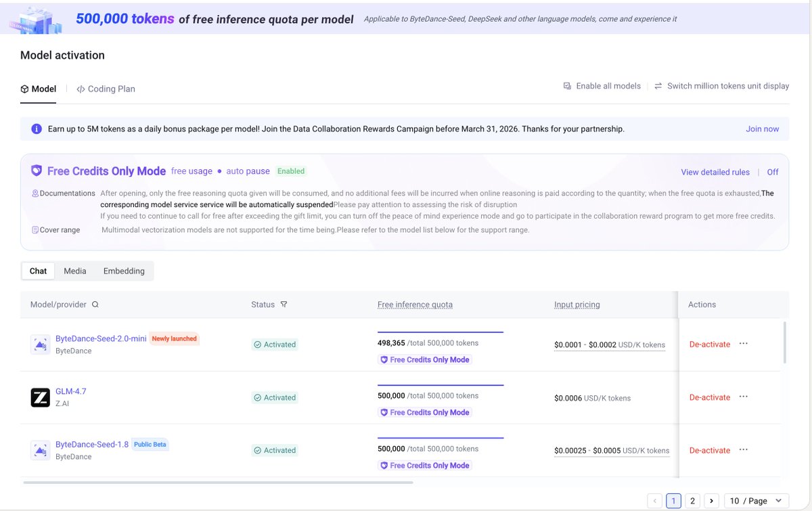
Task: Click the Enable all models icon
Action: 567,86
